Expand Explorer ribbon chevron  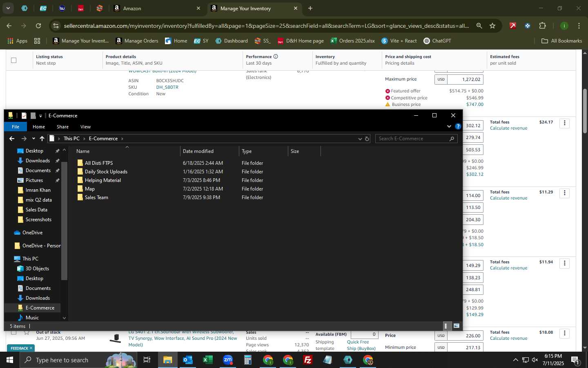click(x=449, y=126)
